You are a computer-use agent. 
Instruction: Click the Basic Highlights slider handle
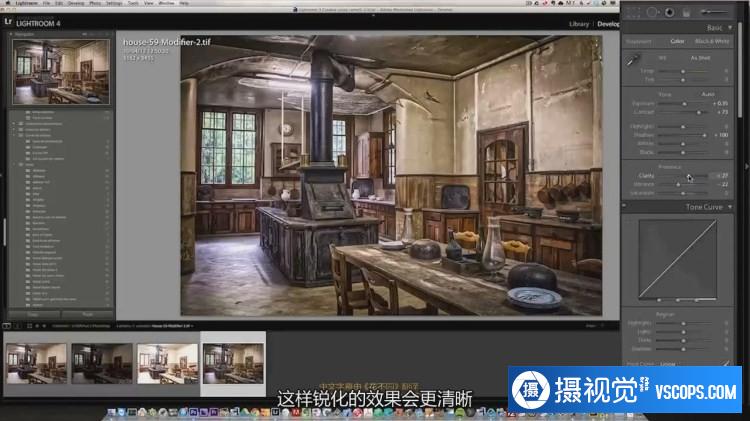pos(683,127)
